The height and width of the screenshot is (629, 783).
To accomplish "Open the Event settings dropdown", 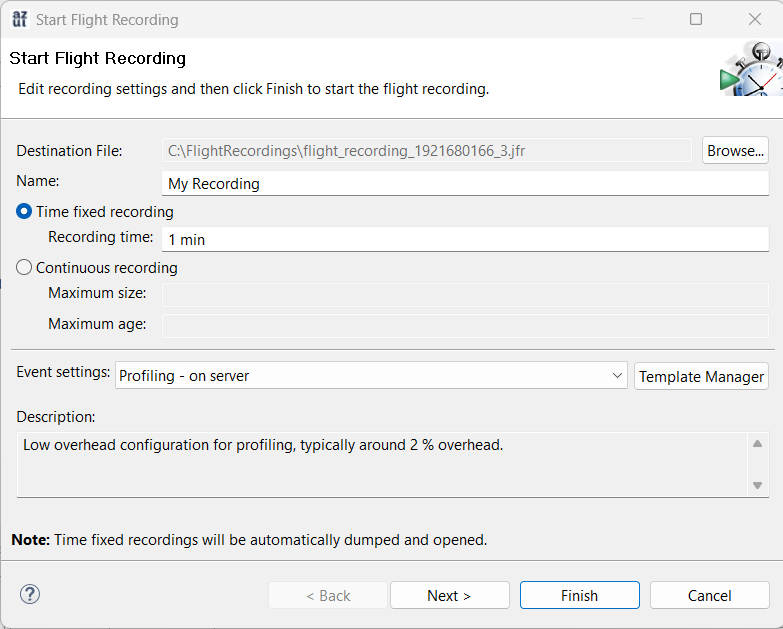I will point(371,375).
